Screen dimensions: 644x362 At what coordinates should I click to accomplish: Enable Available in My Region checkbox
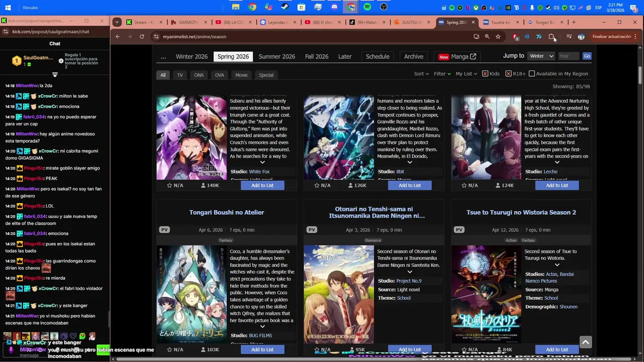pyautogui.click(x=532, y=74)
